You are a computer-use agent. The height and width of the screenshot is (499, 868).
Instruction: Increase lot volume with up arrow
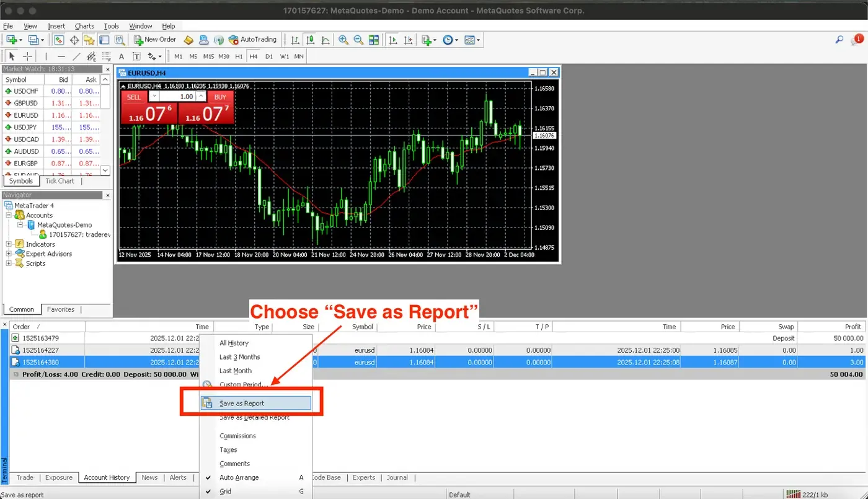201,97
